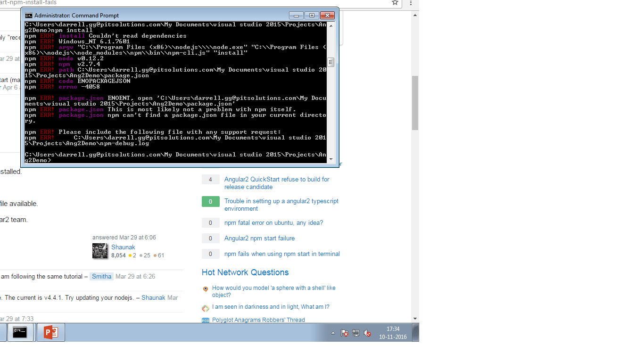Open the browser three-dot menu
Image resolution: width=644 pixels, height=362 pixels.
coord(411,3)
